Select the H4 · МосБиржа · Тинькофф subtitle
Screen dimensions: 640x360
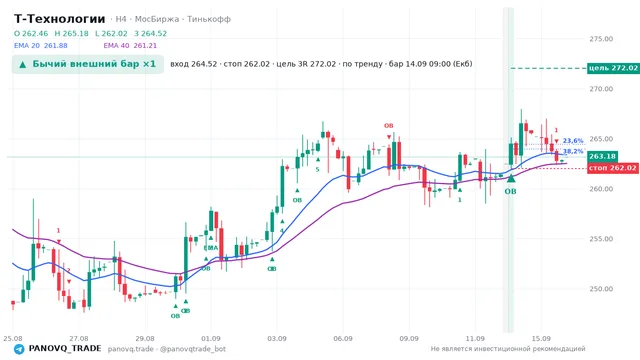point(173,19)
